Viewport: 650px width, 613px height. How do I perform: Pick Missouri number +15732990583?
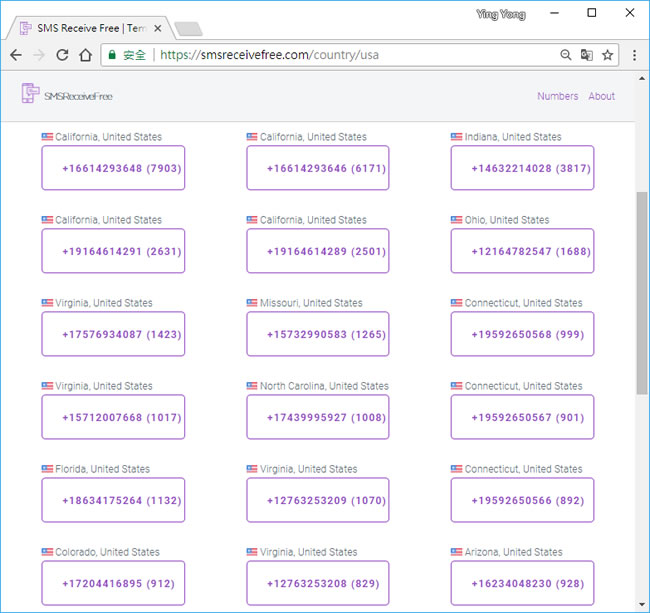pyautogui.click(x=318, y=334)
